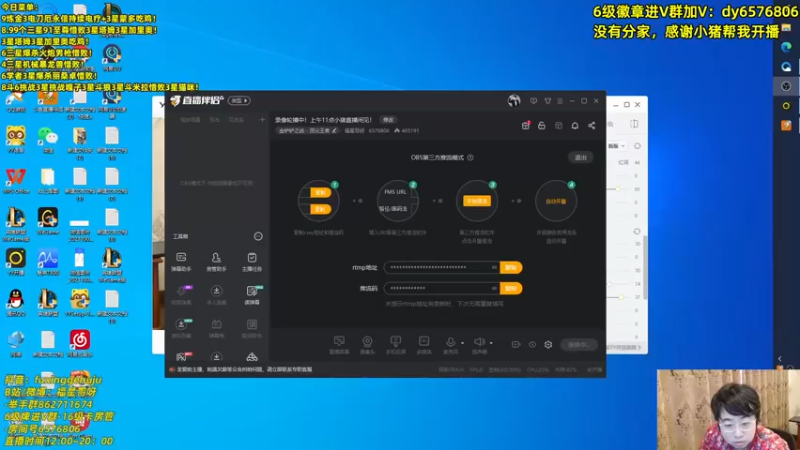Click the Edge icon in right sidebar

pos(786,47)
